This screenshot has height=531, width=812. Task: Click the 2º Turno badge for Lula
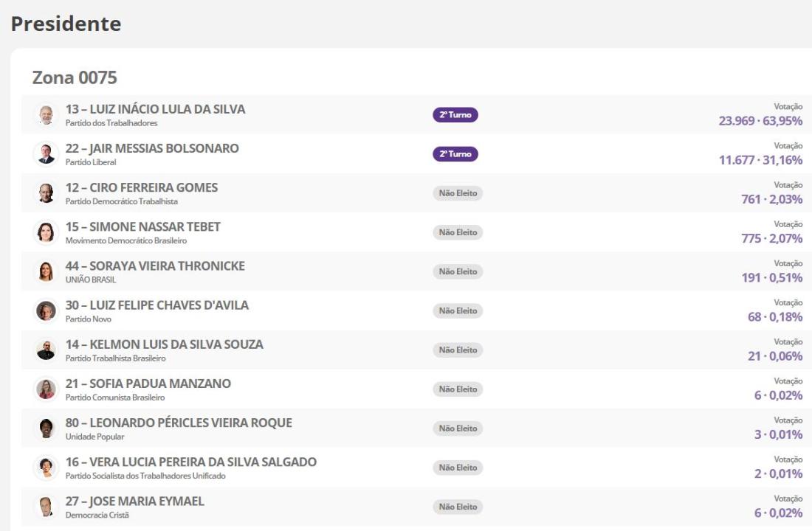(455, 115)
